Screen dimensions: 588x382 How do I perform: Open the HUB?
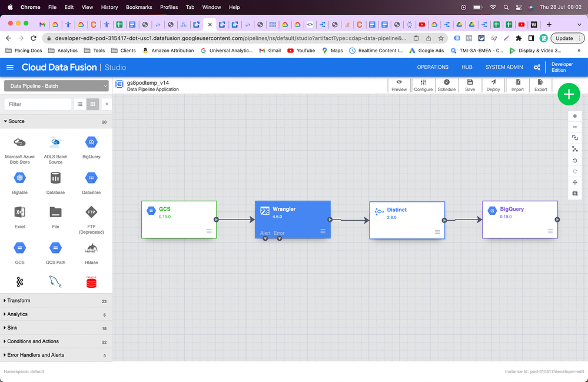[x=467, y=67]
